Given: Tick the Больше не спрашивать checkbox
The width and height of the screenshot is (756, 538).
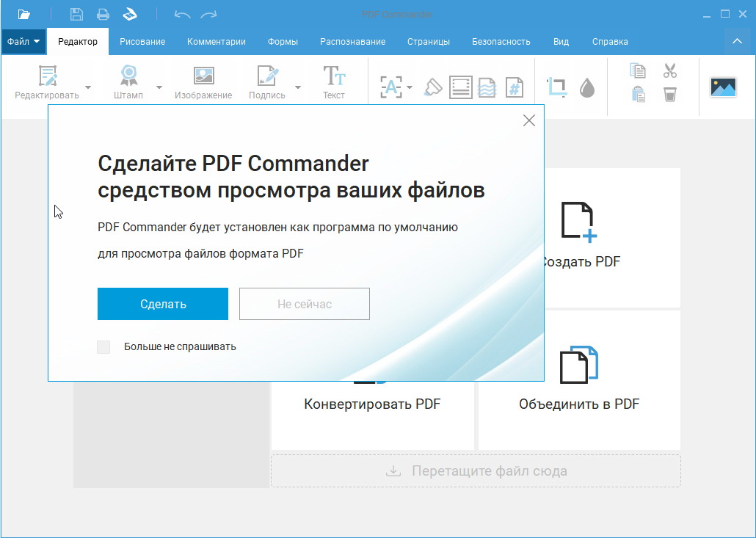Looking at the screenshot, I should [103, 346].
